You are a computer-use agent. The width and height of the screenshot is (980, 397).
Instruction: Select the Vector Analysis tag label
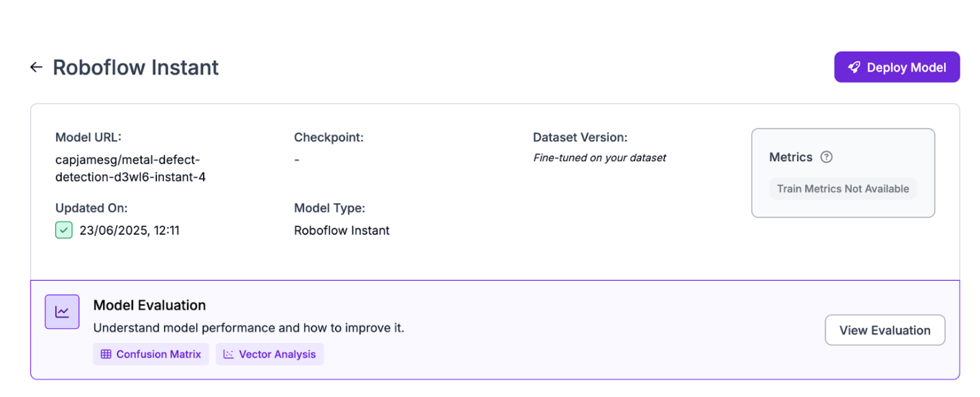[x=277, y=354]
